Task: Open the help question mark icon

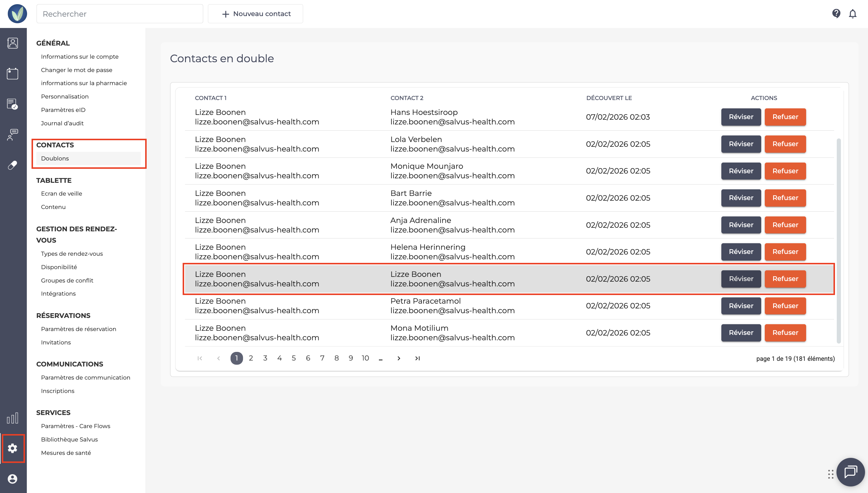Action: click(836, 13)
